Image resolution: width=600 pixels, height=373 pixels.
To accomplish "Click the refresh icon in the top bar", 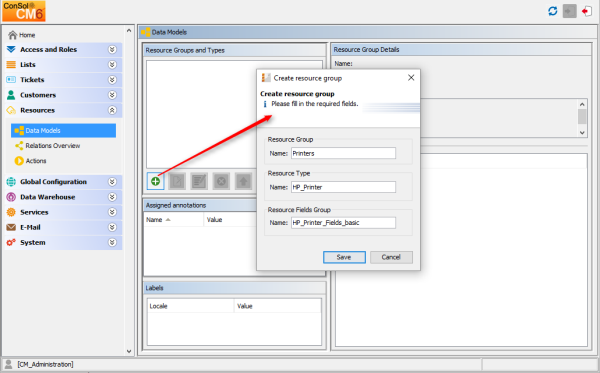I will 553,11.
